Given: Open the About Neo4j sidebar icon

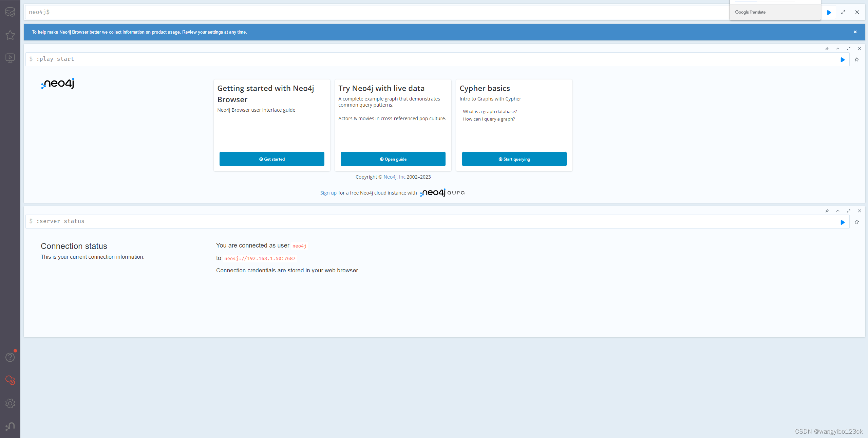Looking at the screenshot, I should [x=10, y=426].
